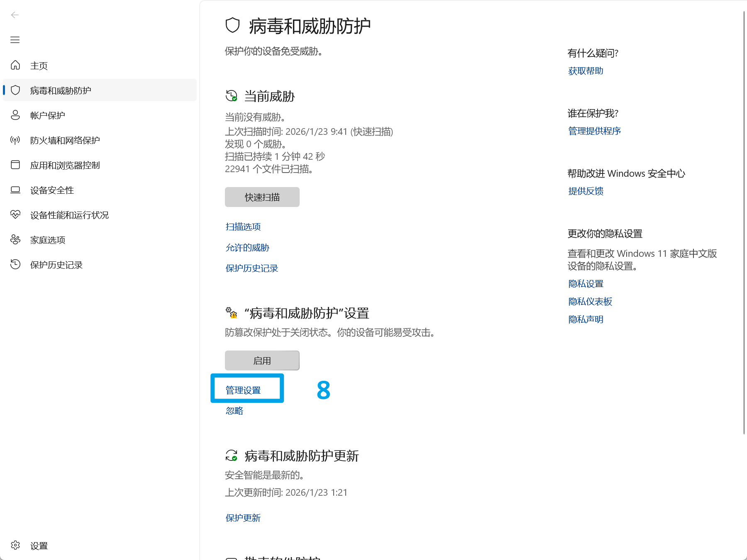
Task: Start a 快速扫描
Action: point(262,197)
